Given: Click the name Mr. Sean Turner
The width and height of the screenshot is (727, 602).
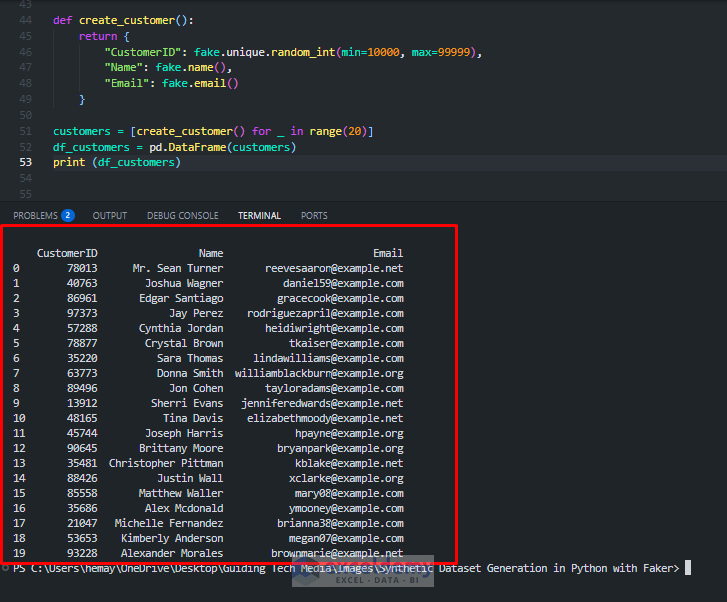Looking at the screenshot, I should 178,268.
